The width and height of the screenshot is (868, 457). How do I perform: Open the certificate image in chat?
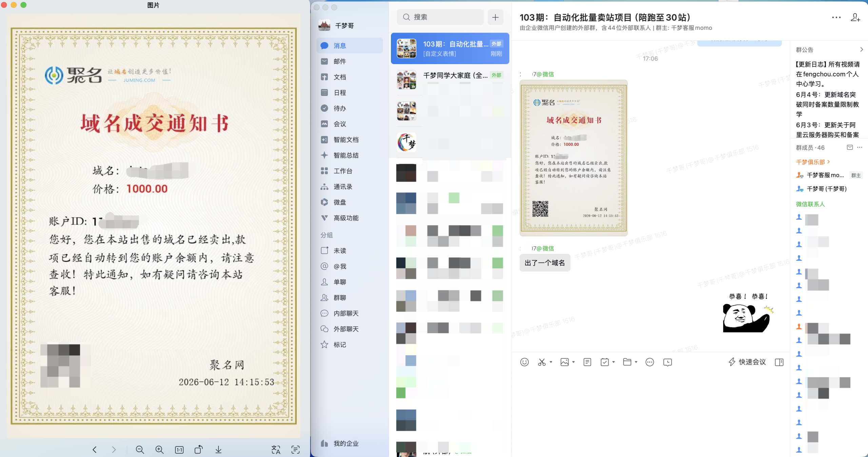click(573, 158)
